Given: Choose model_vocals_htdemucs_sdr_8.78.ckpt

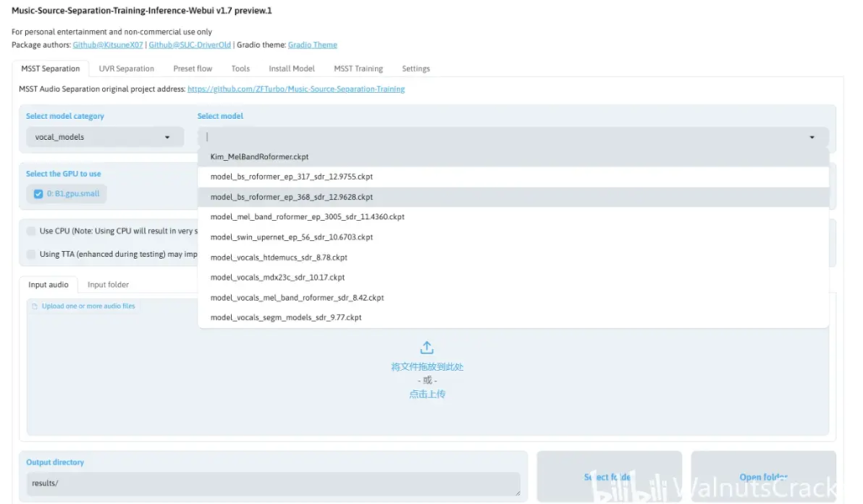Looking at the screenshot, I should pos(513,258).
